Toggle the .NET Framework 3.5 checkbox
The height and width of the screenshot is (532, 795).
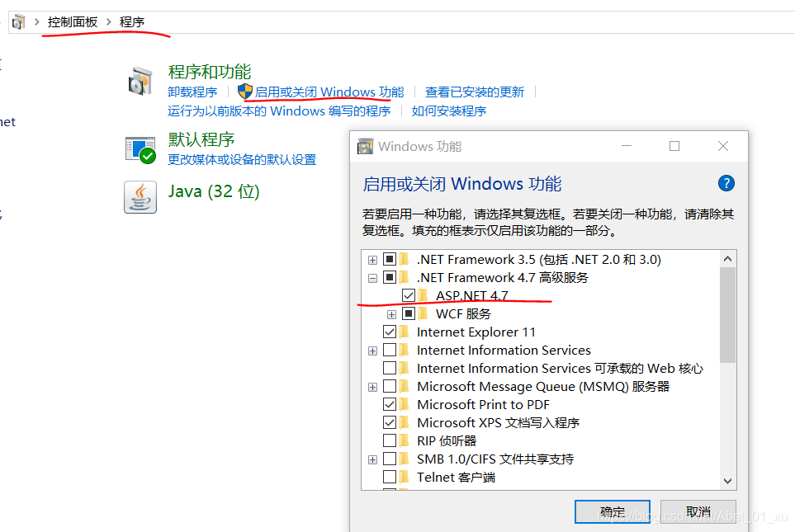coord(390,260)
